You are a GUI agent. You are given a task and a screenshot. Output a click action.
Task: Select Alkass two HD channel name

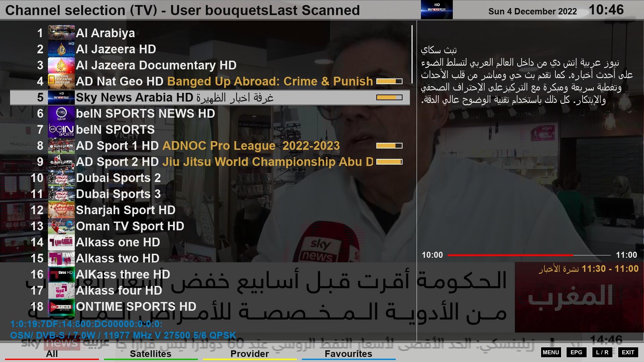pos(118,258)
